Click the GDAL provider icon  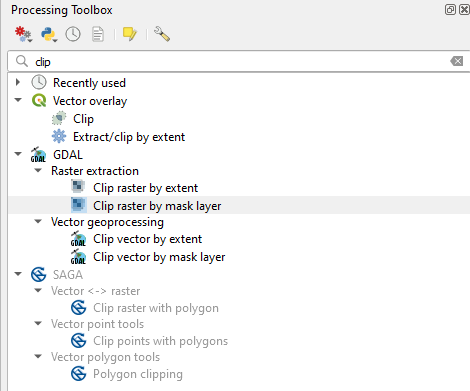tap(38, 154)
